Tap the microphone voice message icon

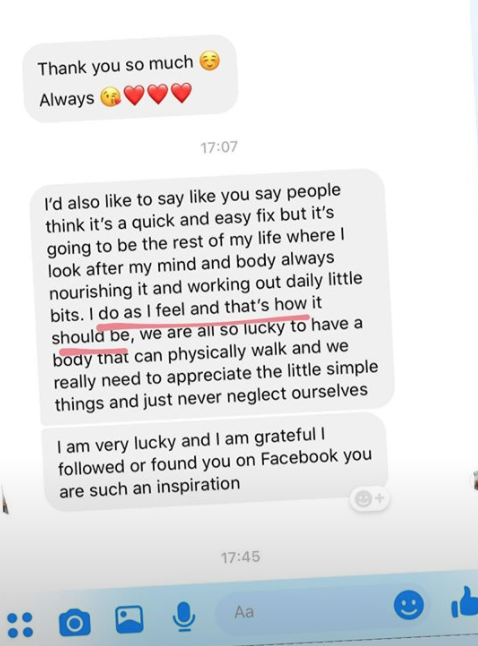(183, 617)
